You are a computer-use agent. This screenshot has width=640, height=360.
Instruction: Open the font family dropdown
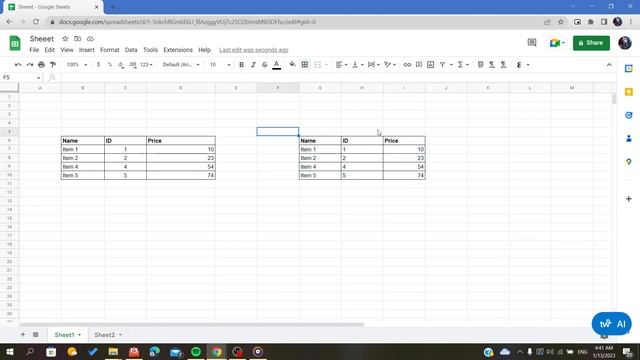pos(181,64)
